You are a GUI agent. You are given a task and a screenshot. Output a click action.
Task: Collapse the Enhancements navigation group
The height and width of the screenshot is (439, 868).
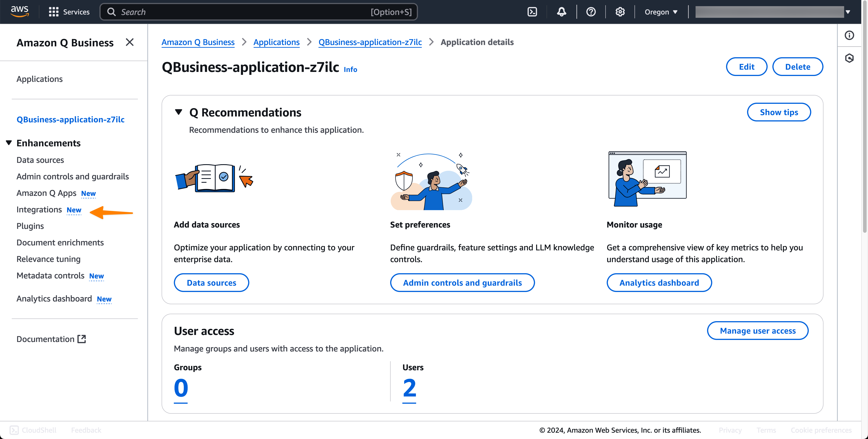pyautogui.click(x=9, y=143)
